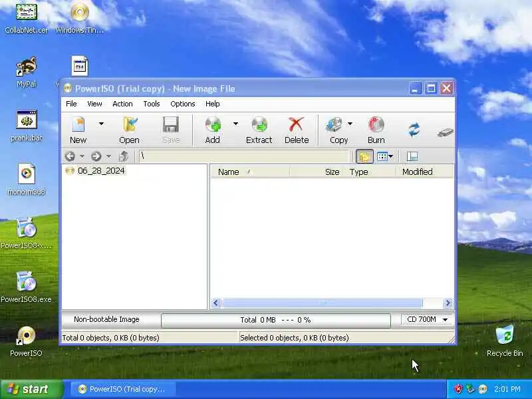Image resolution: width=532 pixels, height=399 pixels.
Task: Click the PowerISO taskbar button
Action: point(124,389)
